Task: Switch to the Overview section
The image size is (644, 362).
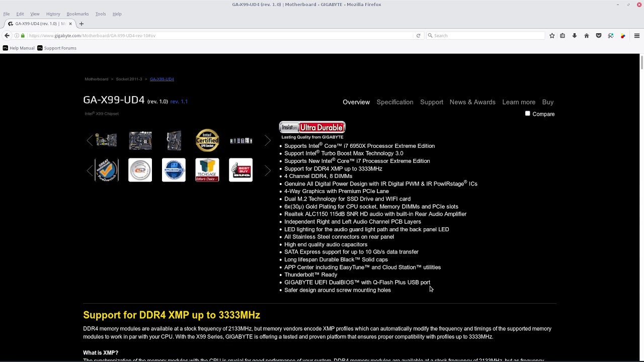Action: [x=356, y=102]
